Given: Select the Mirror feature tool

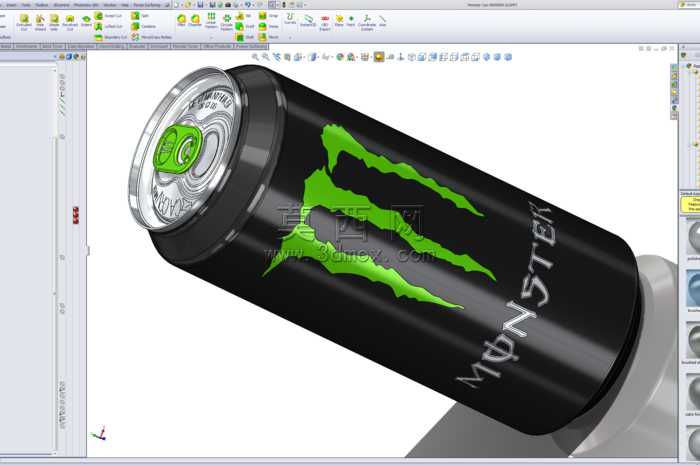Looking at the screenshot, I should (x=268, y=37).
